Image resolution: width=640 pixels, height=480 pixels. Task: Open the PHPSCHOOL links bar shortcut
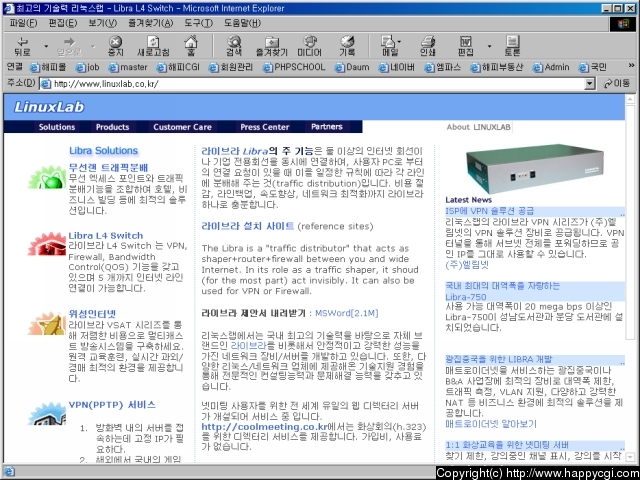294,67
